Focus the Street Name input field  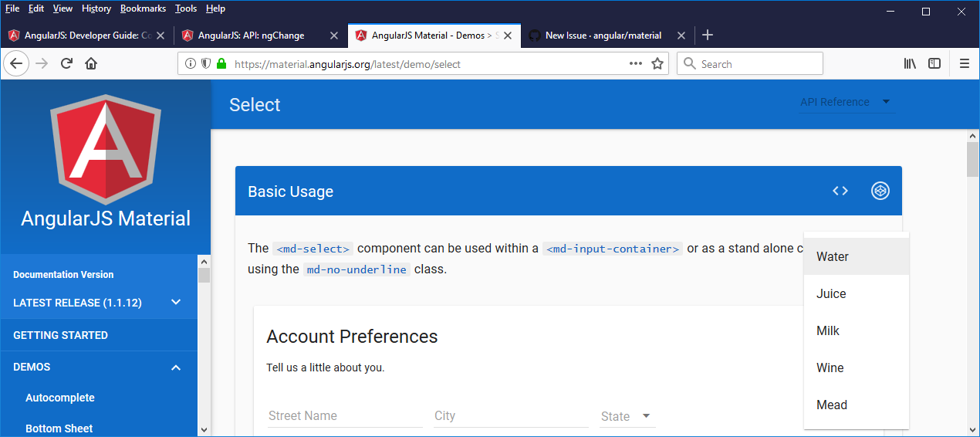pos(345,416)
